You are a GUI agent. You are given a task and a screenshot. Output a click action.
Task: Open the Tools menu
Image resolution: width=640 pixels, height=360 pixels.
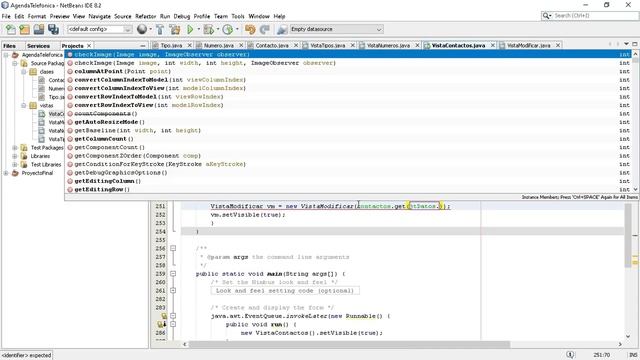coord(238,16)
